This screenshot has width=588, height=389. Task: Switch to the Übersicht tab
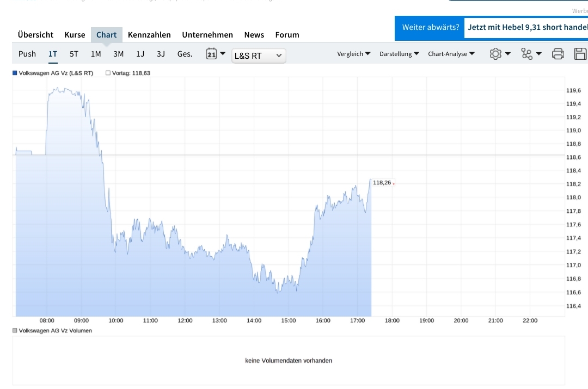[x=35, y=35]
